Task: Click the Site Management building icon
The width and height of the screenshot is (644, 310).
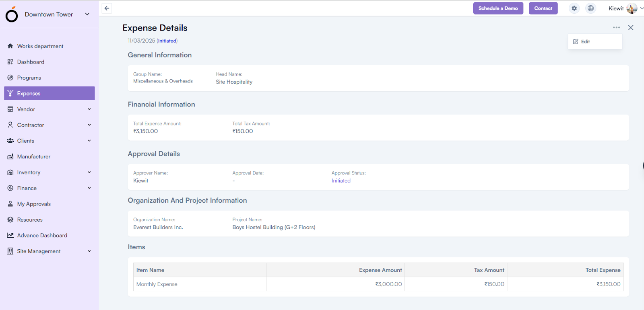Action: pyautogui.click(x=10, y=251)
